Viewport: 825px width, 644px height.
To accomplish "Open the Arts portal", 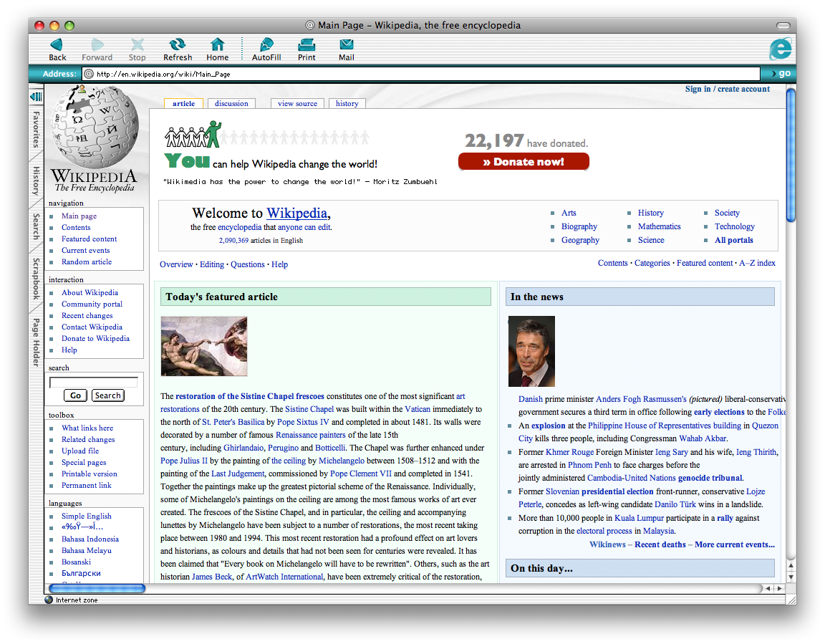I will pyautogui.click(x=569, y=213).
